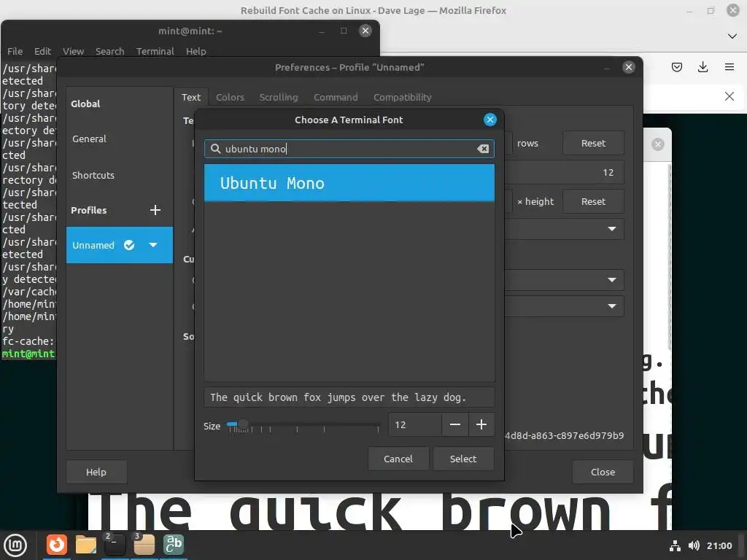
Task: Click Firefox list all tabs chevron
Action: pyautogui.click(x=732, y=36)
